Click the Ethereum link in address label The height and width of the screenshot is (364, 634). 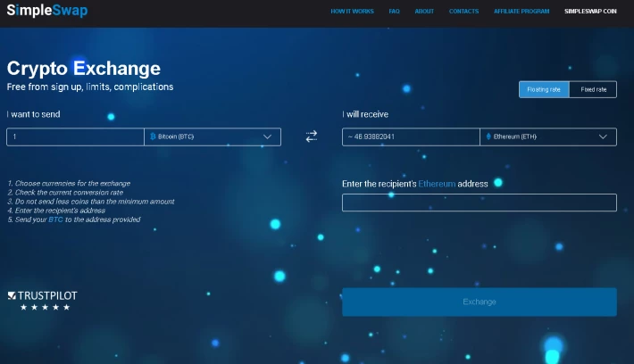[437, 184]
